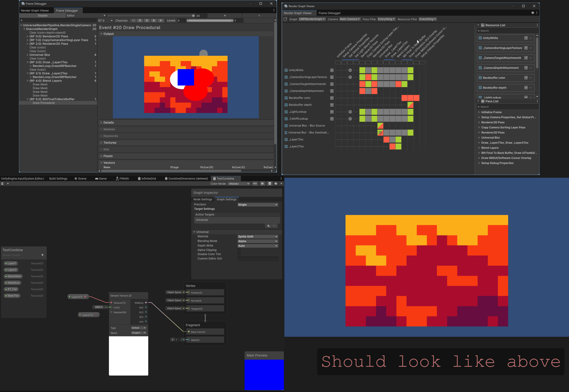Click the save icon in the Shader Graph toolbar
569x392 pixels.
tap(2, 184)
